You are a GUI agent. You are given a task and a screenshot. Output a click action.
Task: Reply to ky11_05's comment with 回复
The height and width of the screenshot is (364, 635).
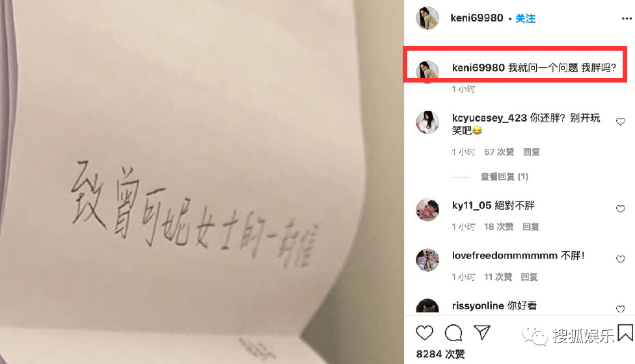pos(530,226)
